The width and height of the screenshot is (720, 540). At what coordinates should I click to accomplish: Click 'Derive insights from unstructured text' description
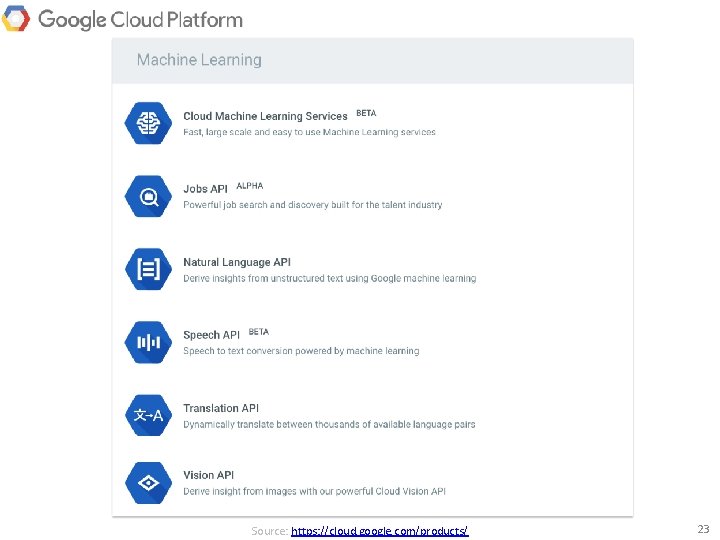pyautogui.click(x=330, y=278)
